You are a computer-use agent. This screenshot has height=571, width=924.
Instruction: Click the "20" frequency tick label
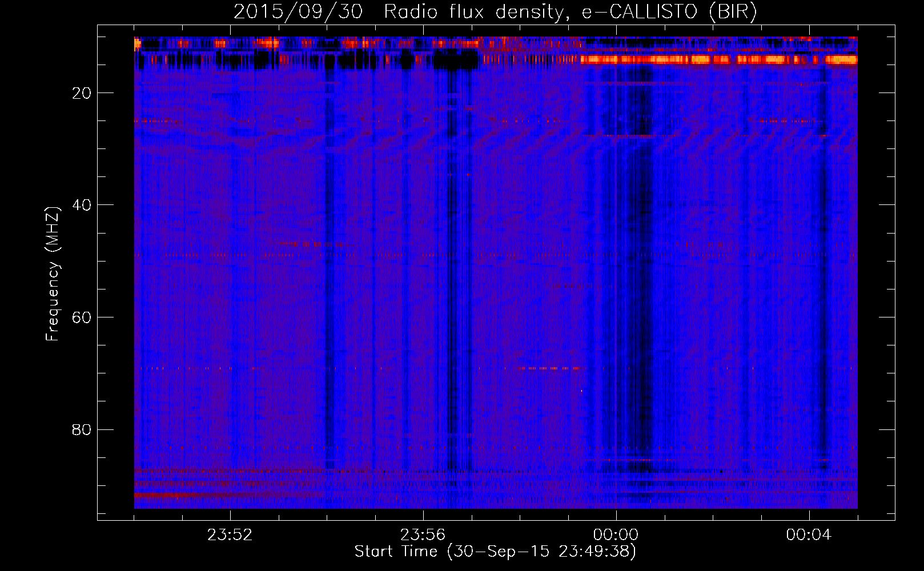pyautogui.click(x=82, y=93)
